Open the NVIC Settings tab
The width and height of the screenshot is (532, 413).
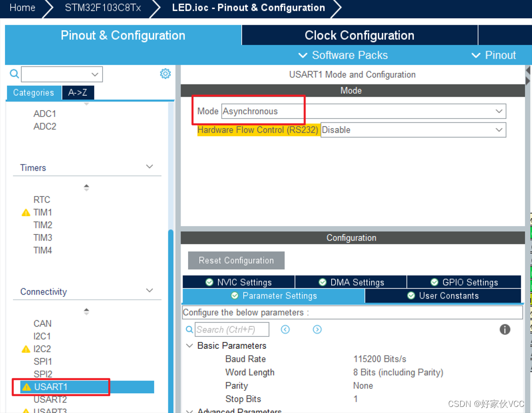pyautogui.click(x=239, y=282)
